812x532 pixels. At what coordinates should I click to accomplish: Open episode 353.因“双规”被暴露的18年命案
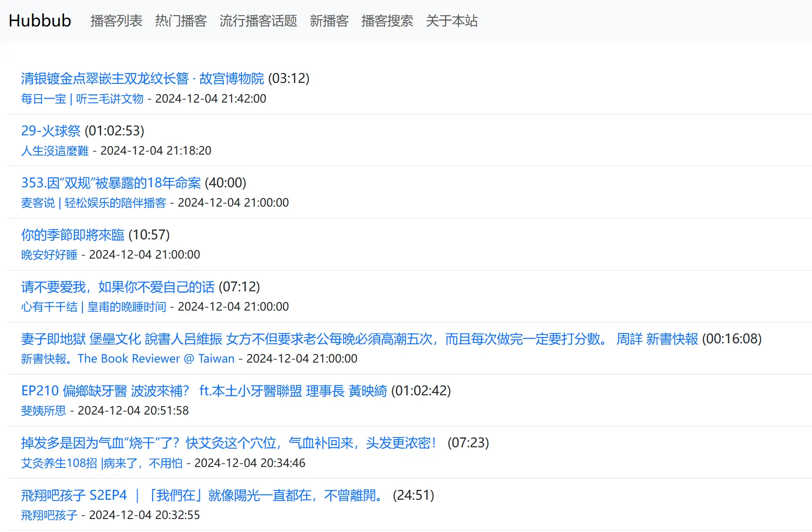pyautogui.click(x=111, y=182)
